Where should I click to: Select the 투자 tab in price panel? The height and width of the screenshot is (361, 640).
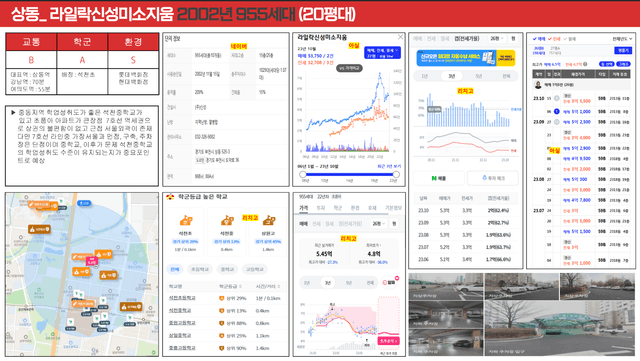[x=321, y=208]
